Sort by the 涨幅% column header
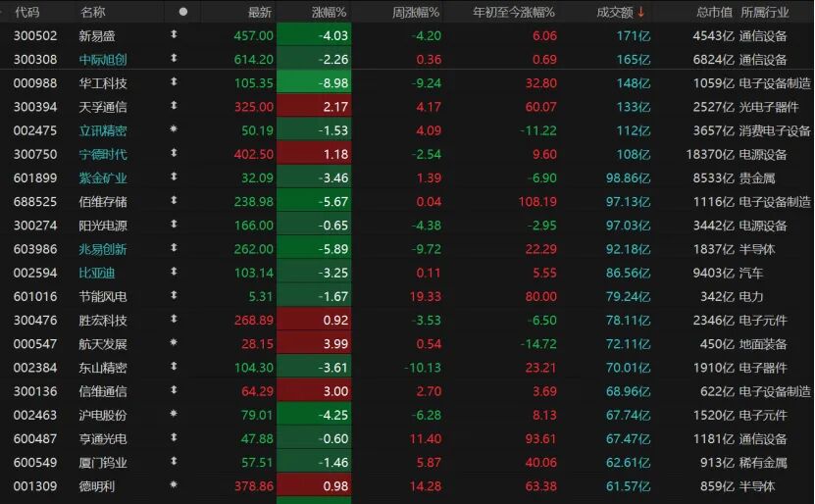The image size is (815, 504). [x=330, y=12]
